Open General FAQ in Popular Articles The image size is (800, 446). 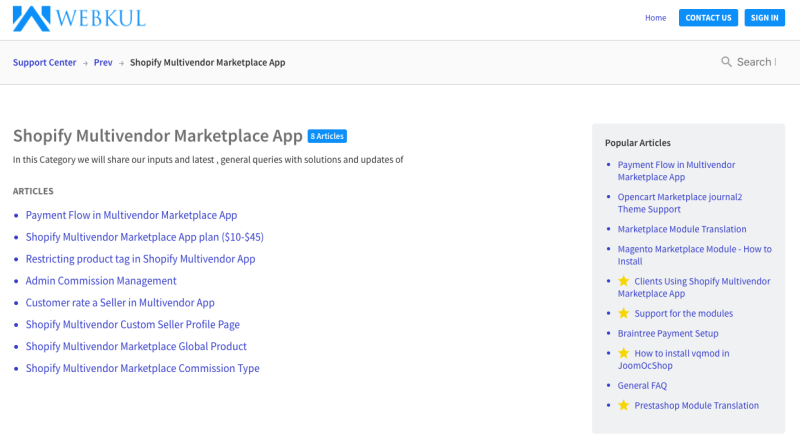pyautogui.click(x=642, y=385)
